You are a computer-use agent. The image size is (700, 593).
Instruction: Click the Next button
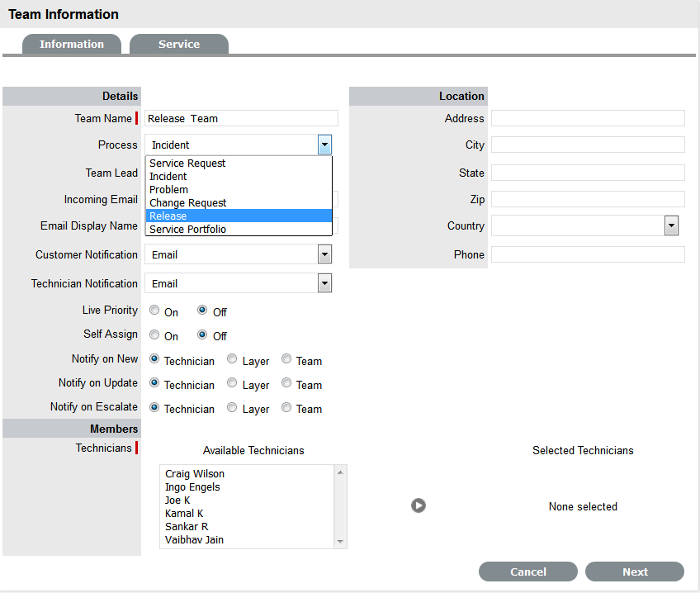[x=635, y=572]
